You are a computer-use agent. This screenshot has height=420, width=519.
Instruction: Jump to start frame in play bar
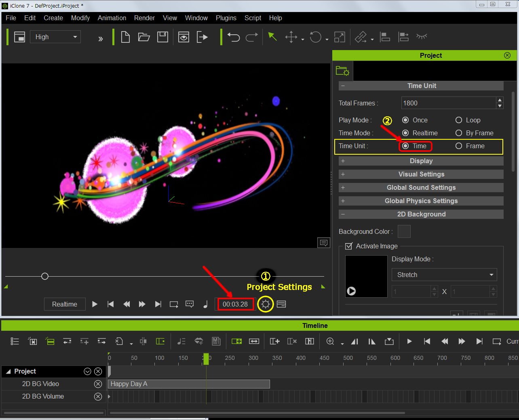(110, 304)
